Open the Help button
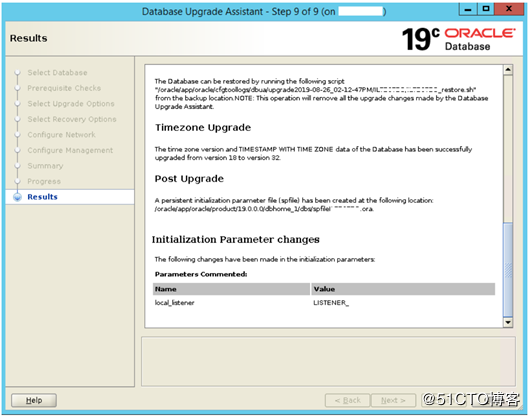530x416 pixels. coord(34,400)
